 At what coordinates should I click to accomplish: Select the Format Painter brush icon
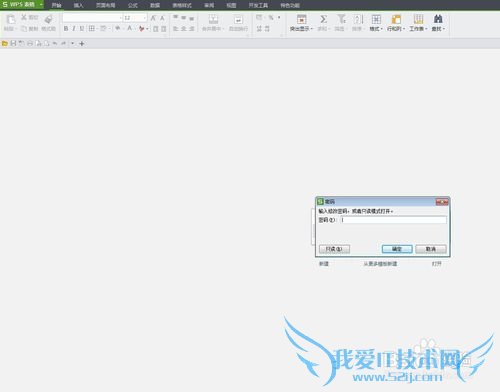49,19
